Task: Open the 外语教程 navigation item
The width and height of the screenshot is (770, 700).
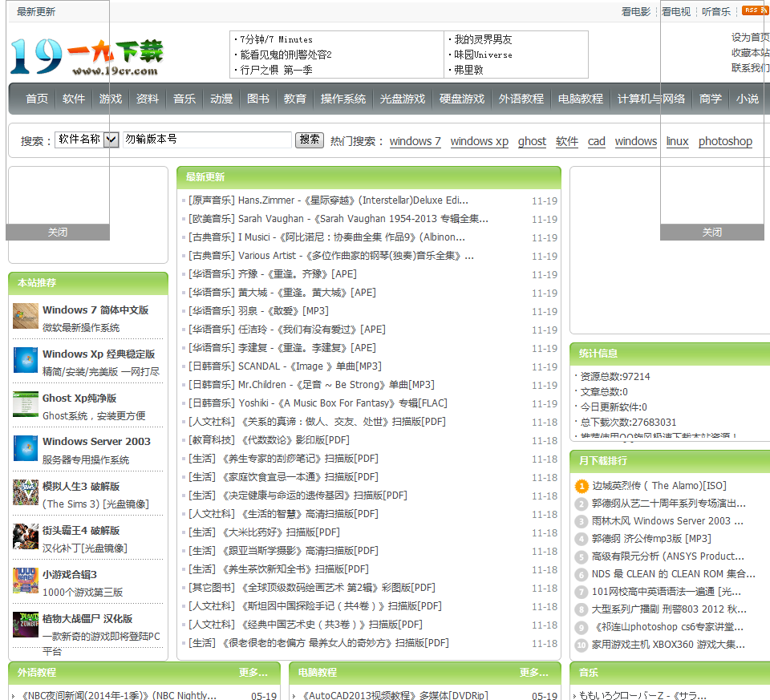Action: (x=521, y=99)
